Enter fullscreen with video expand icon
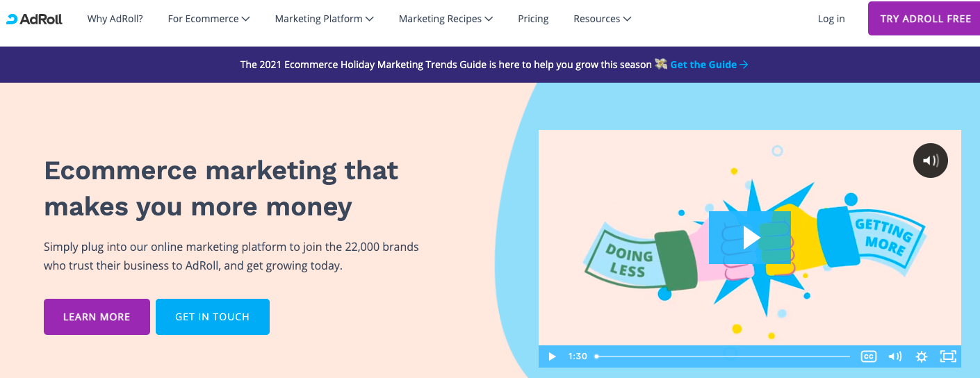The image size is (980, 378). [x=948, y=356]
